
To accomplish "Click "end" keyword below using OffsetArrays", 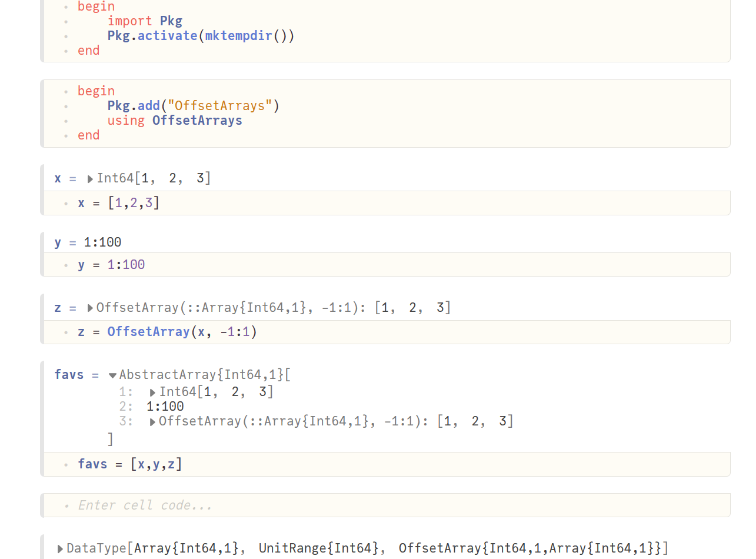I will point(89,135).
